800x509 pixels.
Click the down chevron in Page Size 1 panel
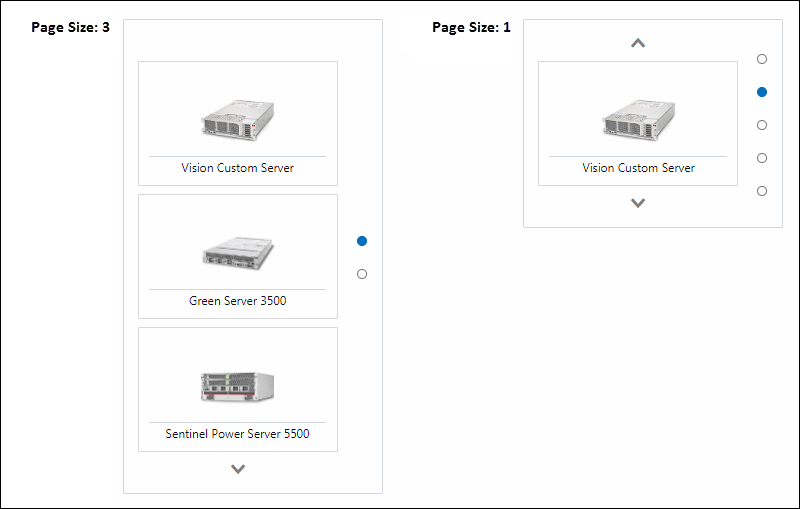pyautogui.click(x=638, y=203)
